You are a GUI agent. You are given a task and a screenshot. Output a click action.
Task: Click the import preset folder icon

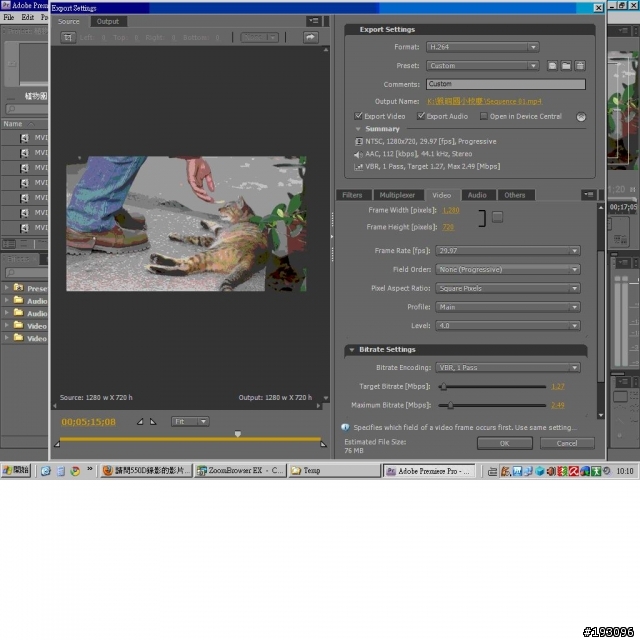566,66
